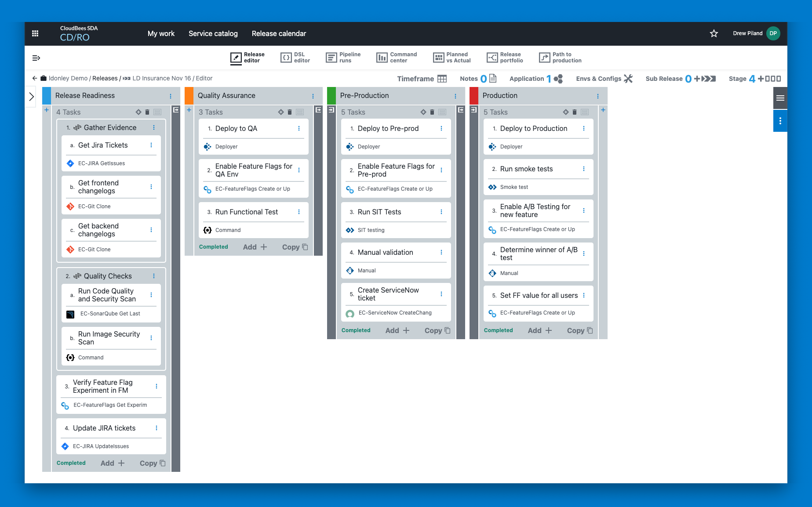Open Pre-Production stage options menu
The width and height of the screenshot is (812, 507).
coord(455,96)
